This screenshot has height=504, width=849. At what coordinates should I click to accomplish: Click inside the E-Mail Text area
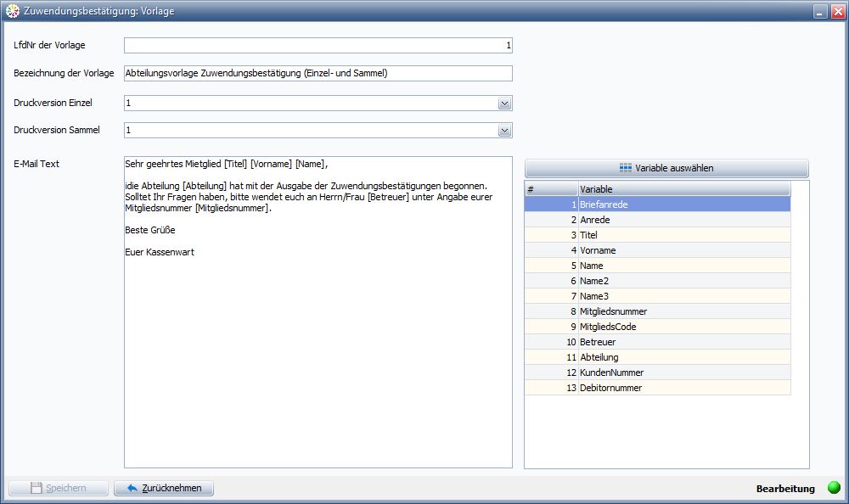pos(318,312)
